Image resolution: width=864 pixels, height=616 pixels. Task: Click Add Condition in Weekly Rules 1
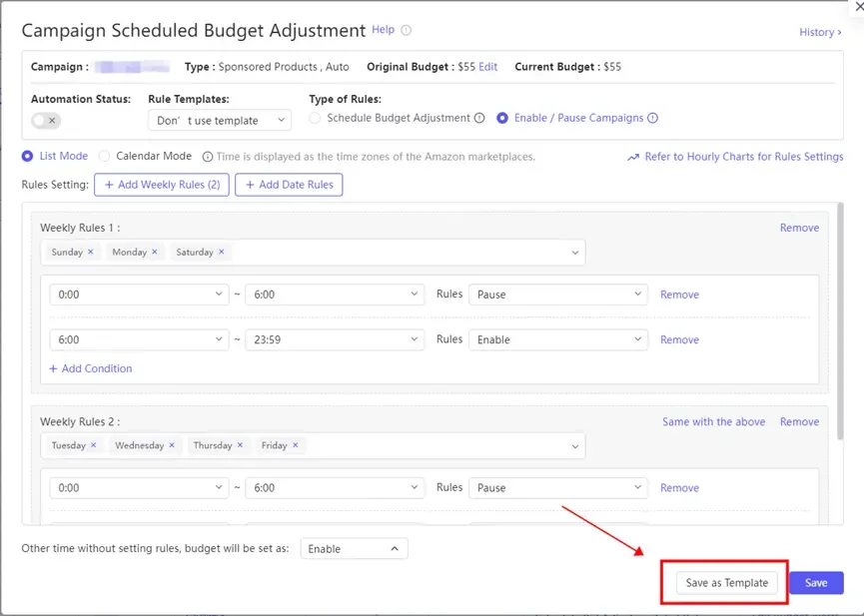(x=91, y=368)
